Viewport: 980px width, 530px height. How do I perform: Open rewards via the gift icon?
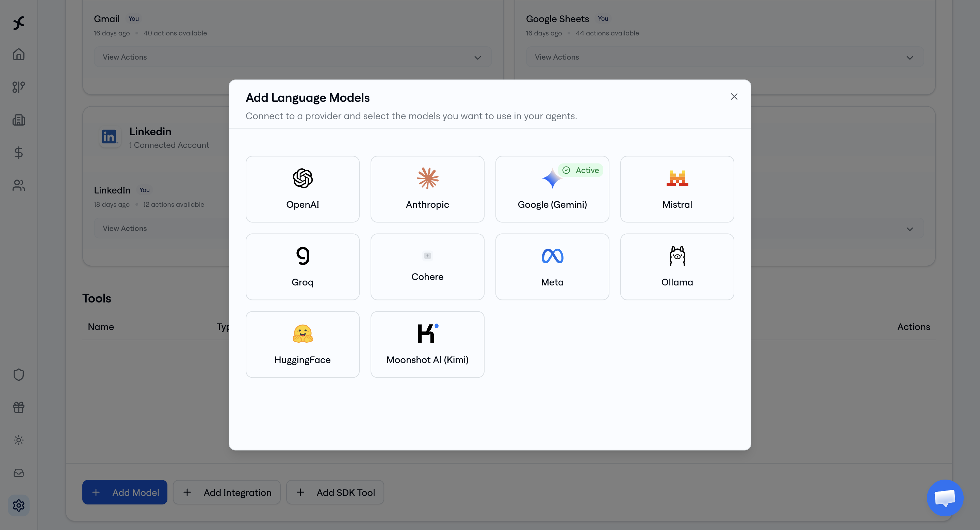(x=18, y=407)
